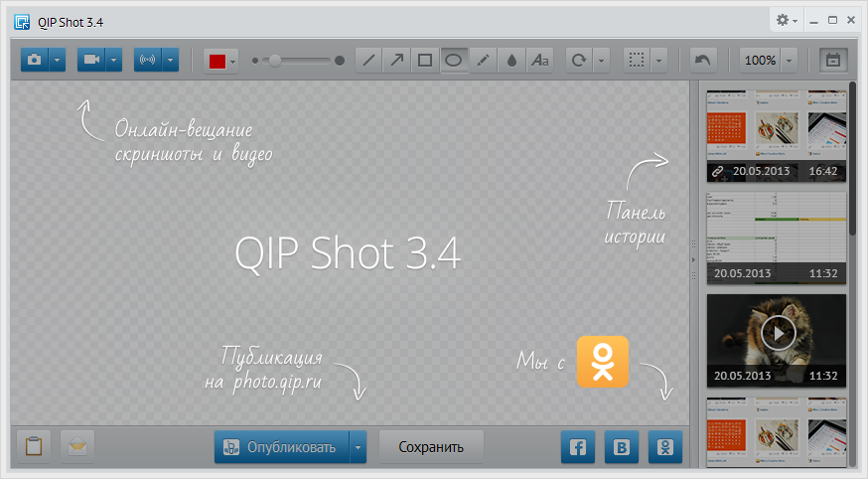Select the text annotation tool
This screenshot has height=479, width=868.
pyautogui.click(x=539, y=61)
